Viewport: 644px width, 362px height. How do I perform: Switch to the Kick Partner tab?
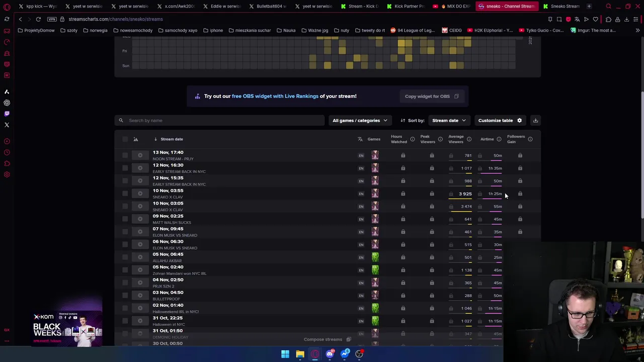click(x=406, y=6)
